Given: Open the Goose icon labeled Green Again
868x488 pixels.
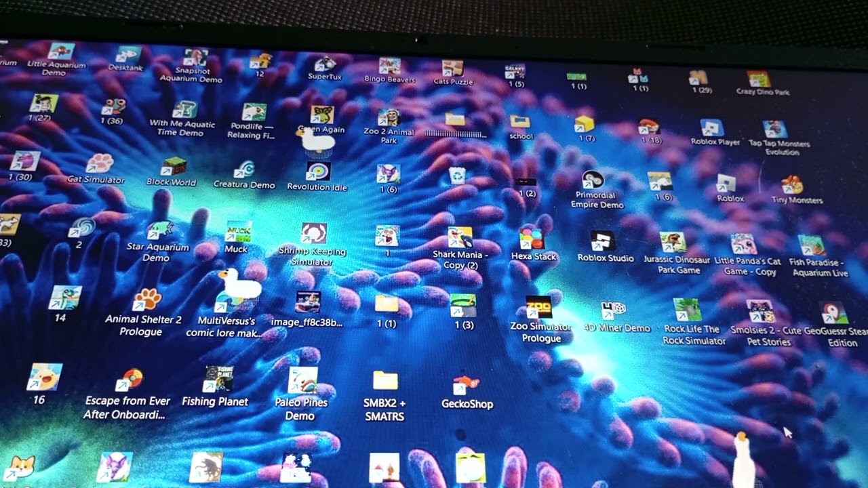Looking at the screenshot, I should 322,115.
